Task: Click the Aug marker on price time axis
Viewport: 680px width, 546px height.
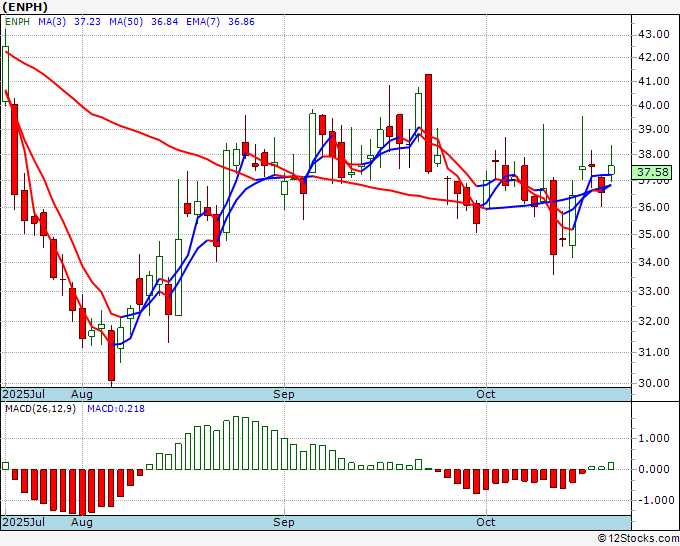Action: (81, 394)
